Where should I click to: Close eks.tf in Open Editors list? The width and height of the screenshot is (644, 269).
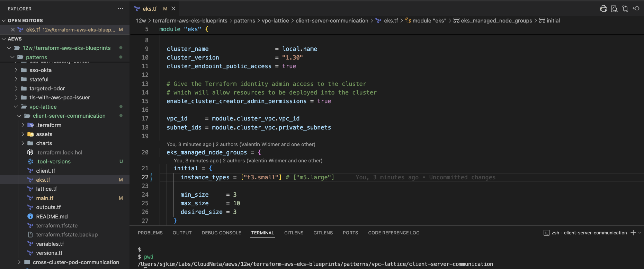[13, 30]
